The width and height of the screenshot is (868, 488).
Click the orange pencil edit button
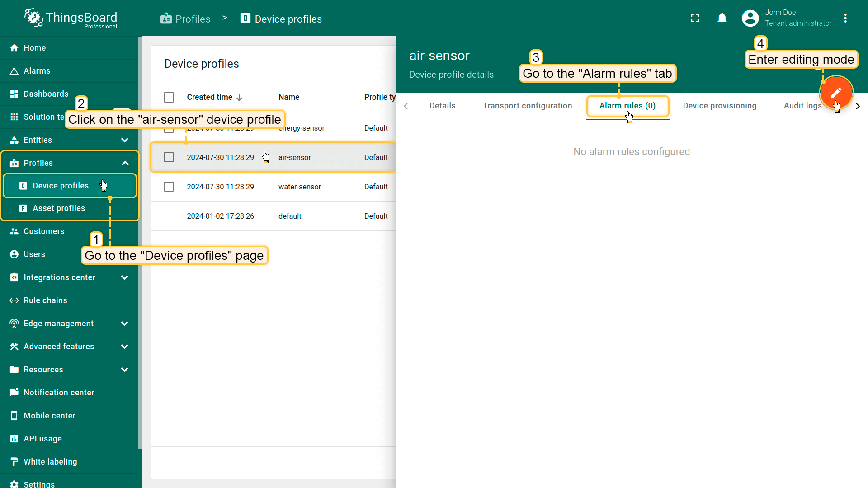point(836,92)
